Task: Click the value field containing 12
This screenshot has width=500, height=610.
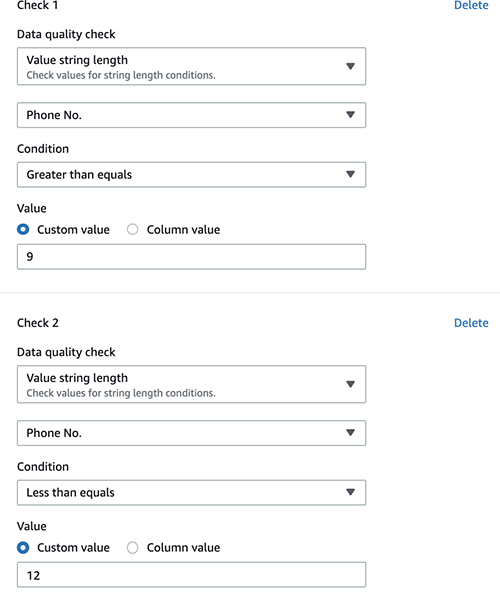Action: pyautogui.click(x=191, y=575)
